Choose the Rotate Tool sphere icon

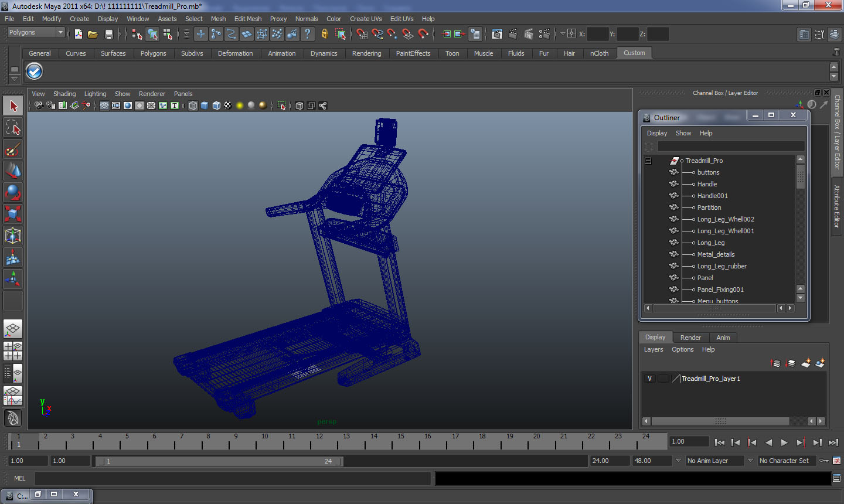(13, 192)
